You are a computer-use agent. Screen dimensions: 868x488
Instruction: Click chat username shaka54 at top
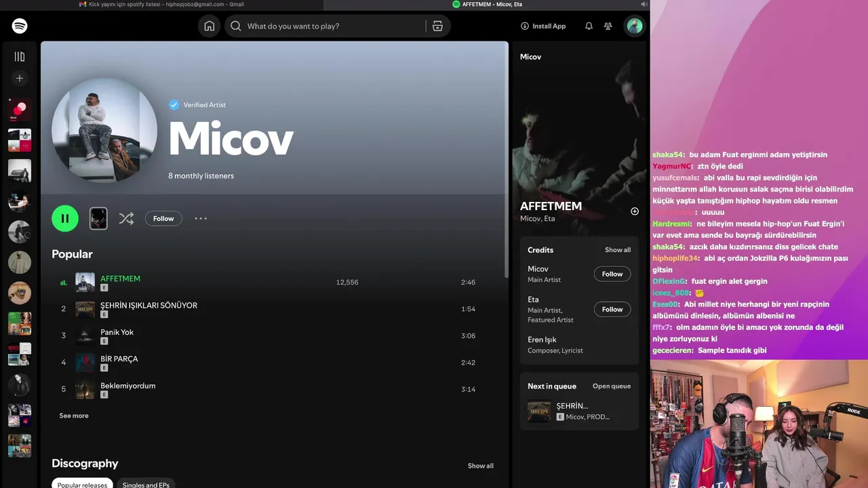click(668, 155)
